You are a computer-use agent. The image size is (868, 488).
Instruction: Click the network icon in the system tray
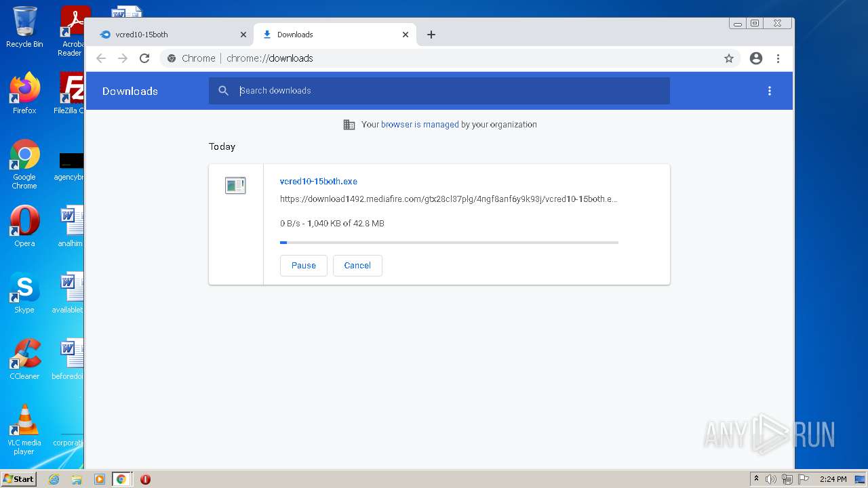click(787, 479)
